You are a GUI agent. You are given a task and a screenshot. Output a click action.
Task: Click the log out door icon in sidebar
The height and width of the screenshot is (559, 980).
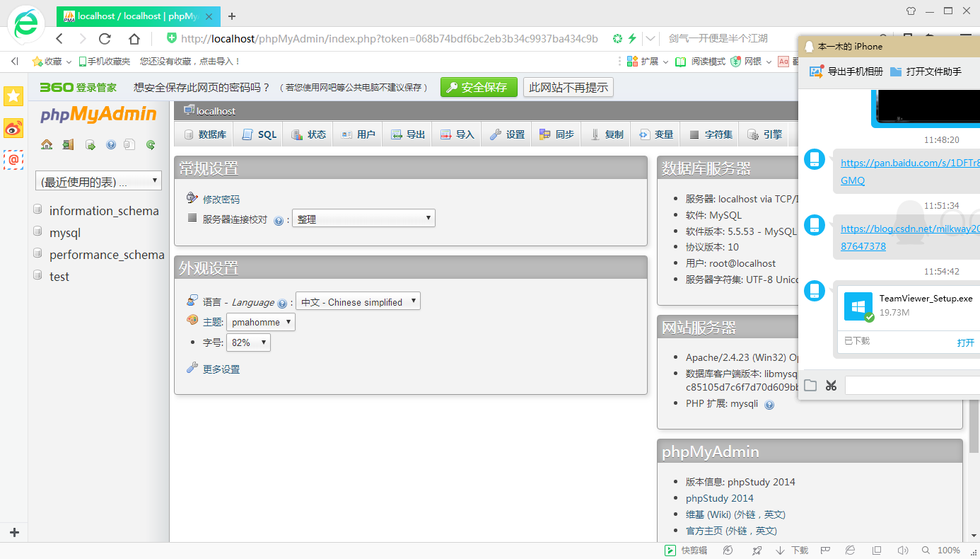tap(68, 144)
